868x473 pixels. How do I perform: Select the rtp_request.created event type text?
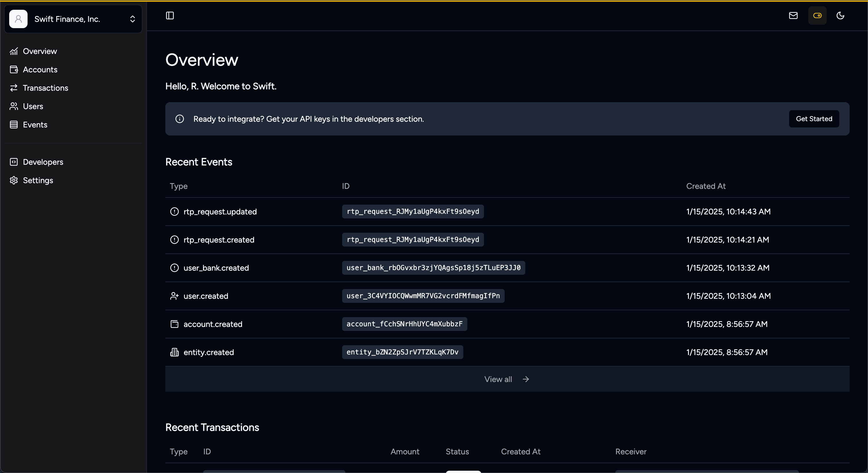(219, 240)
